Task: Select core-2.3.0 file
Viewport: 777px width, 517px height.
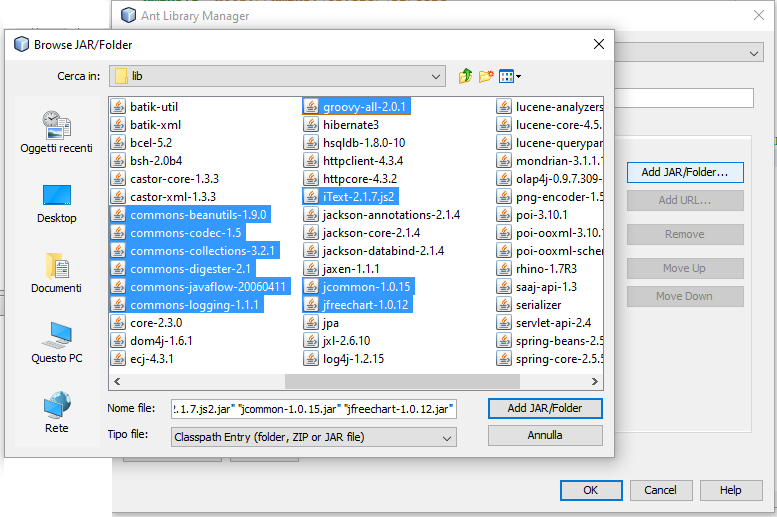Action: tap(147, 323)
